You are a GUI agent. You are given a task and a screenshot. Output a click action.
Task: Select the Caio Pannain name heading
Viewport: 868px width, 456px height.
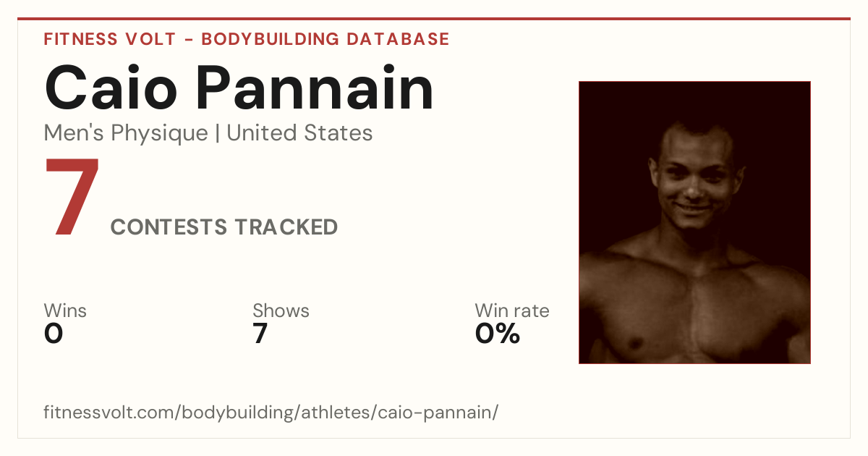point(239,88)
